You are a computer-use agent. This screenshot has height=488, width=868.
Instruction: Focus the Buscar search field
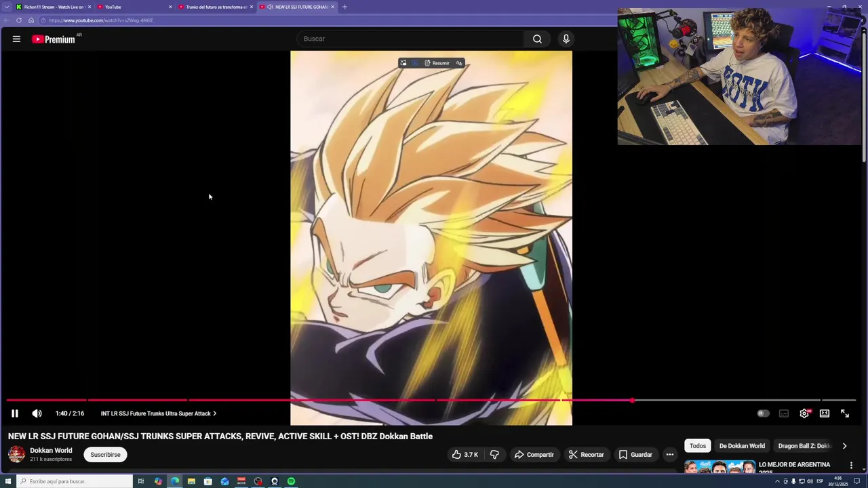coord(410,39)
